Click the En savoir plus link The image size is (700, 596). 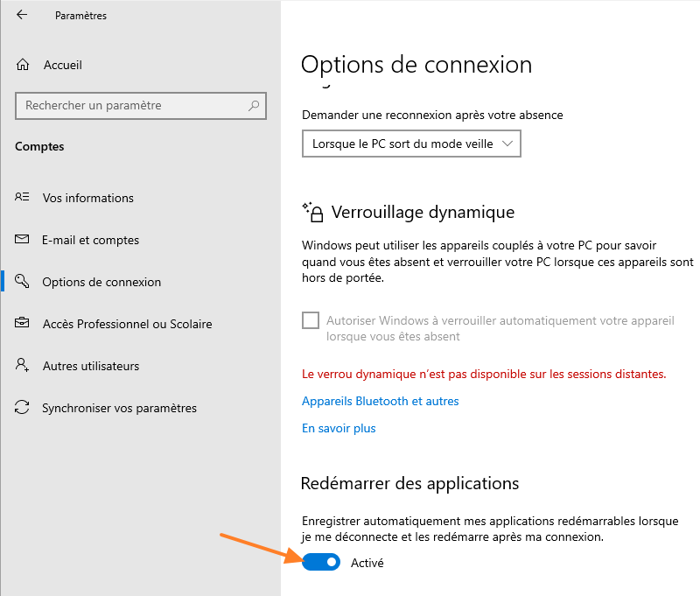click(x=339, y=429)
